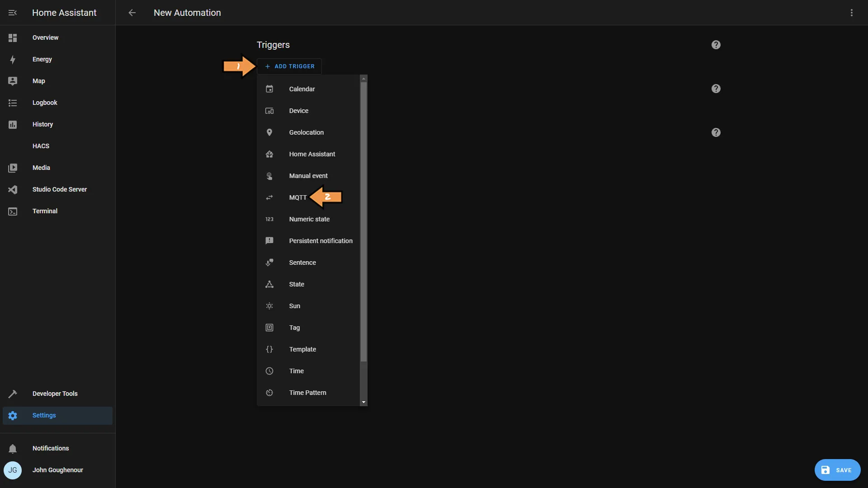Image resolution: width=868 pixels, height=488 pixels.
Task: Select the Sentence trigger icon
Action: (269, 263)
